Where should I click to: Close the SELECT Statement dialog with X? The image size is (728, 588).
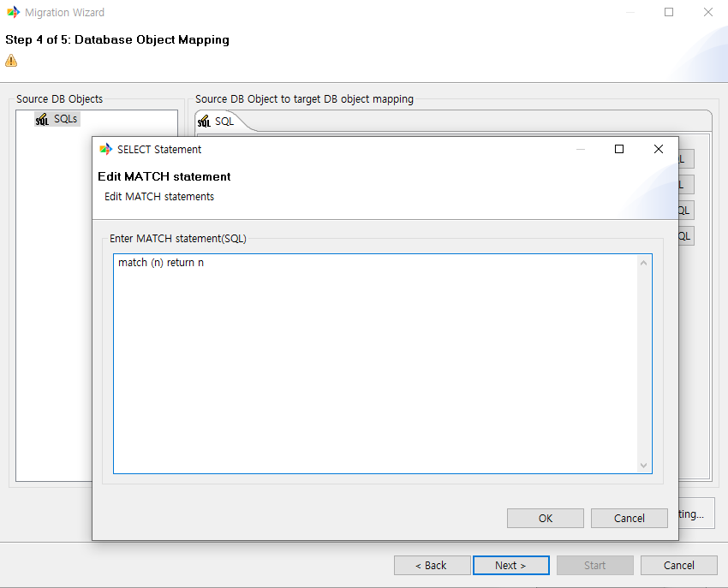coord(658,149)
